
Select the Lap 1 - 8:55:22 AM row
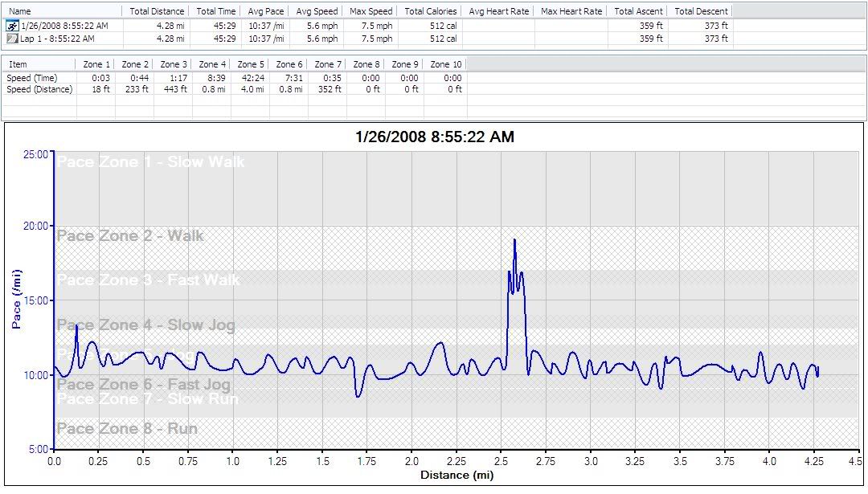click(x=57, y=39)
